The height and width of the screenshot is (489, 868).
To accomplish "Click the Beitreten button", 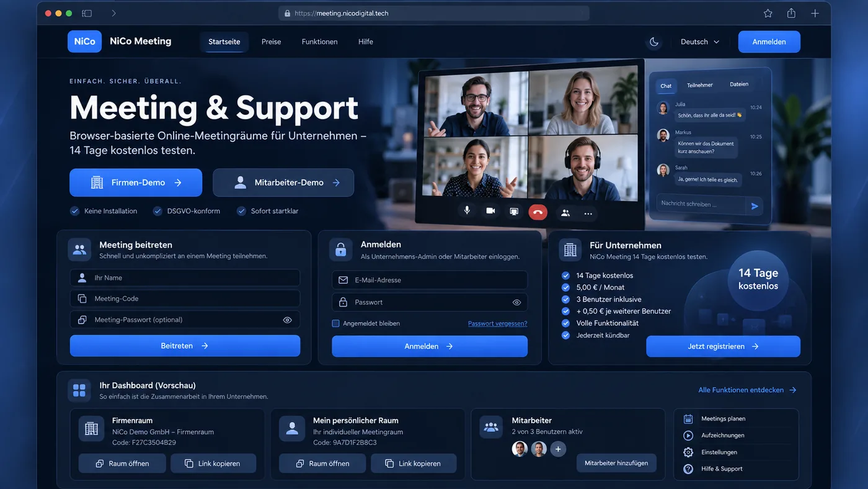I will 185,346.
